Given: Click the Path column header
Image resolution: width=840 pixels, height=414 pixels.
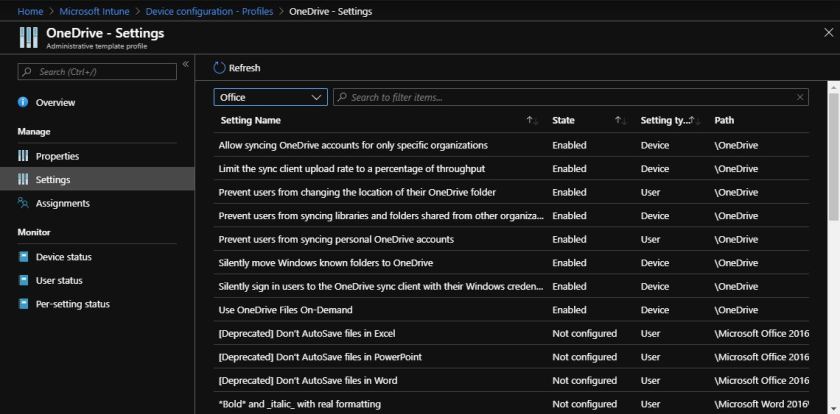Looking at the screenshot, I should coord(724,121).
